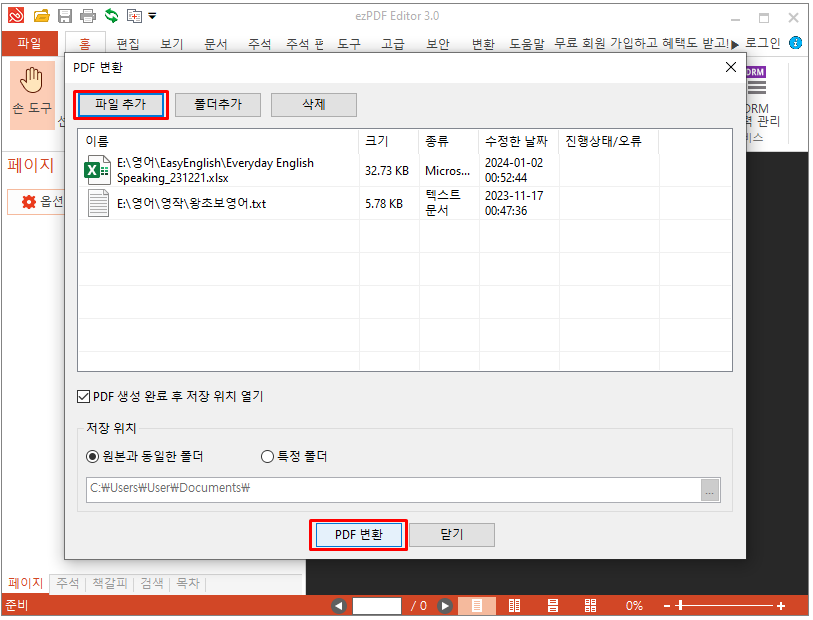Open the 고급 ribbon tab

click(393, 44)
